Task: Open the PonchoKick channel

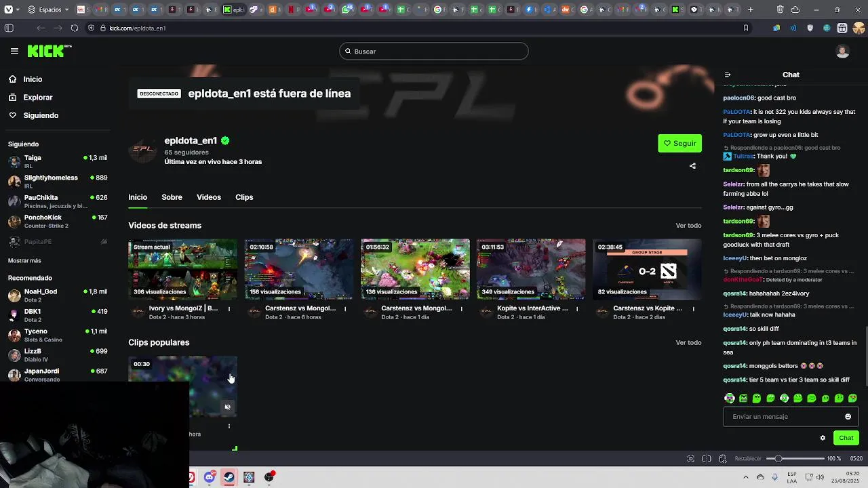Action: pyautogui.click(x=58, y=221)
